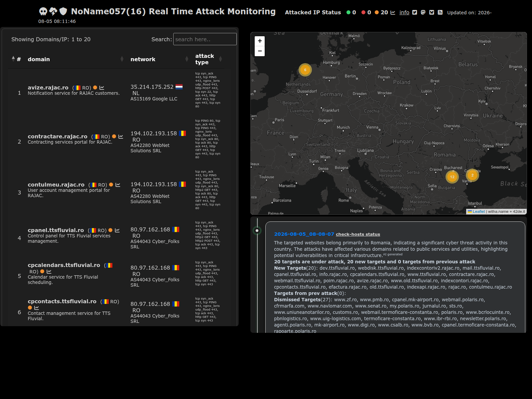The width and height of the screenshot is (532, 399).
Task: Click the Showing Domains/IP: 1 to 20 text
Action: point(51,39)
